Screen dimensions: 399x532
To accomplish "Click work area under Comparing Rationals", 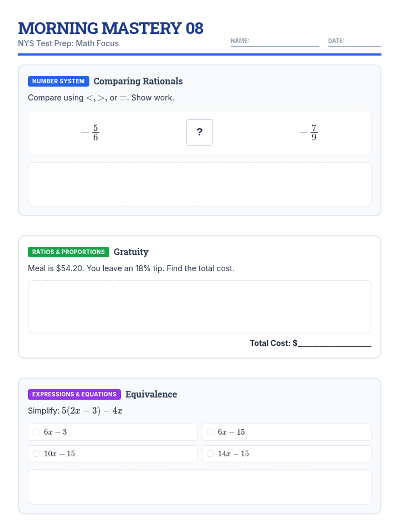I will coord(199,184).
